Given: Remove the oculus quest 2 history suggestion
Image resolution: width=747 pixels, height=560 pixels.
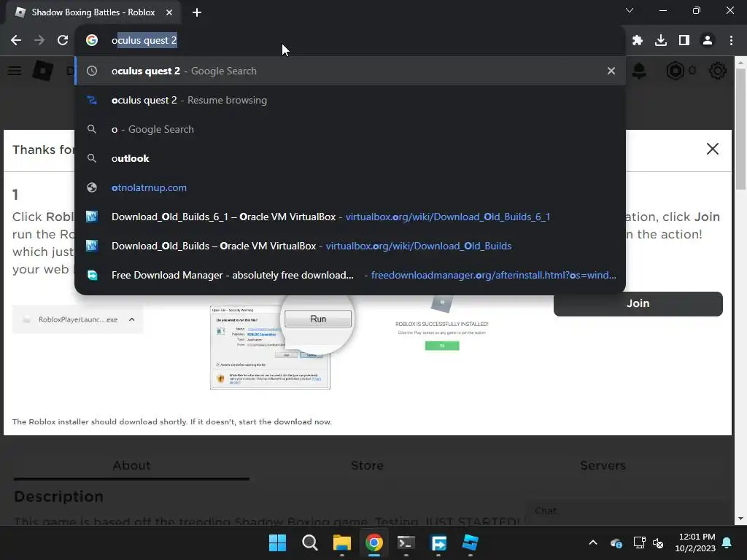Looking at the screenshot, I should coord(611,71).
